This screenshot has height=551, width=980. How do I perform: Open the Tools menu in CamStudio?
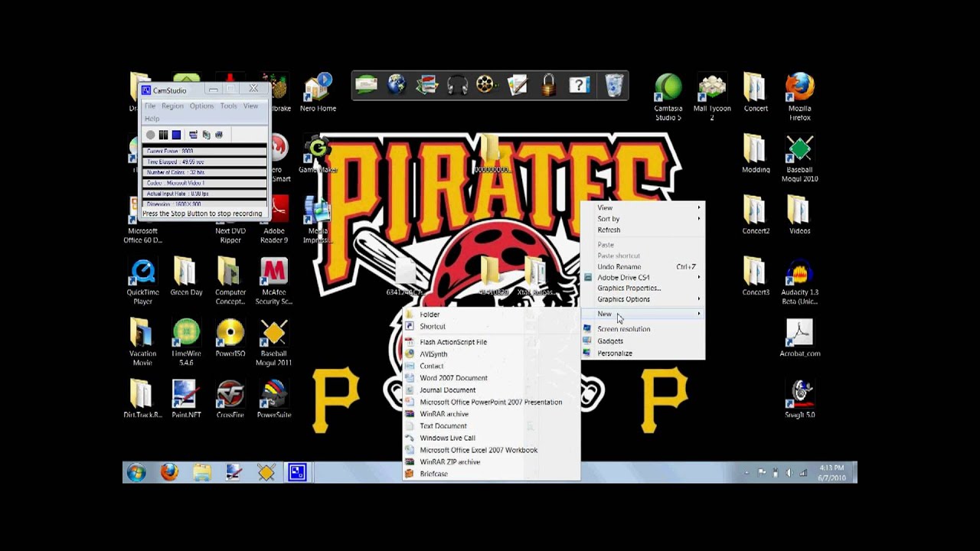point(229,106)
